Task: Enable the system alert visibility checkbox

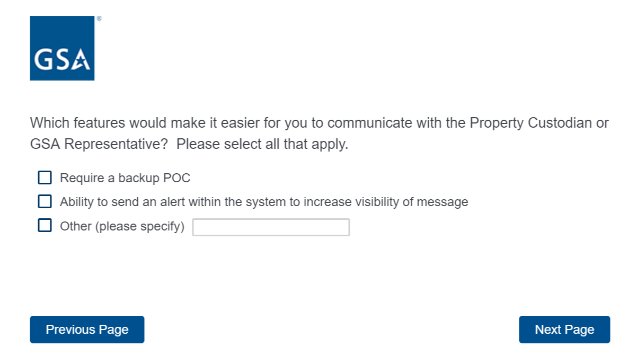Action: click(45, 201)
